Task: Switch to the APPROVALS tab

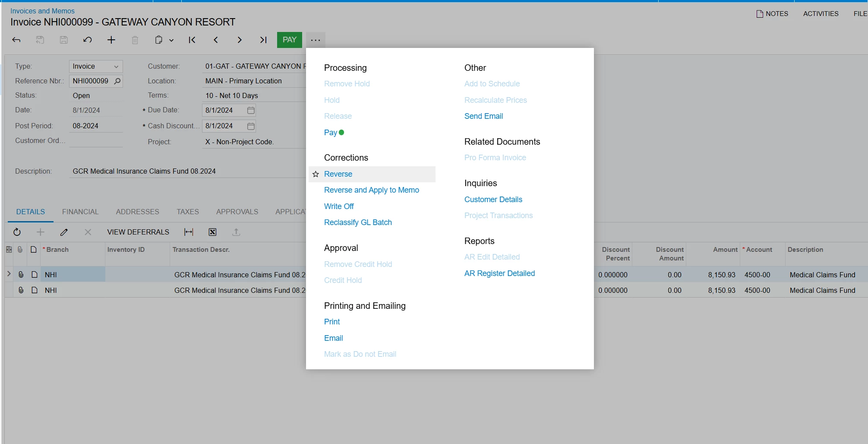Action: point(237,212)
